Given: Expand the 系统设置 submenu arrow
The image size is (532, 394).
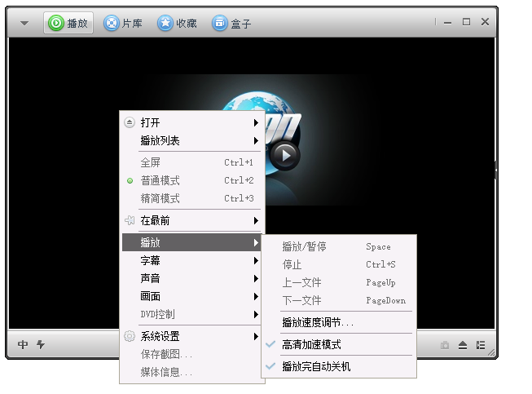Looking at the screenshot, I should (256, 337).
